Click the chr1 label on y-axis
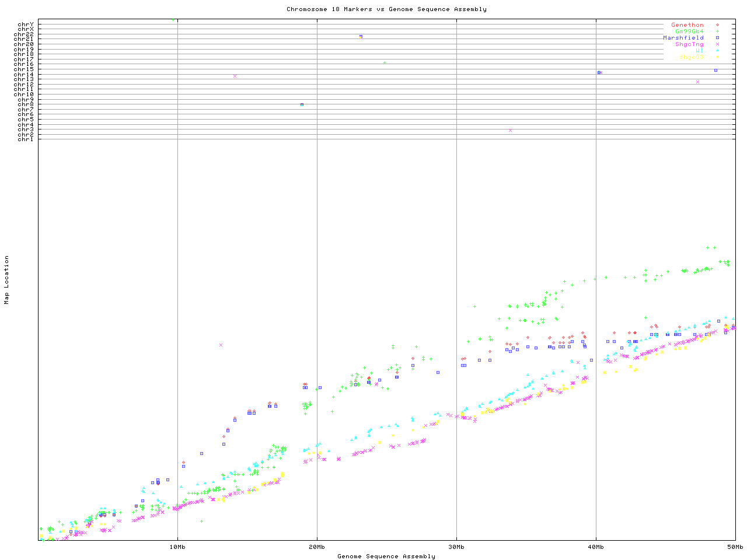The image size is (747, 560). point(26,139)
